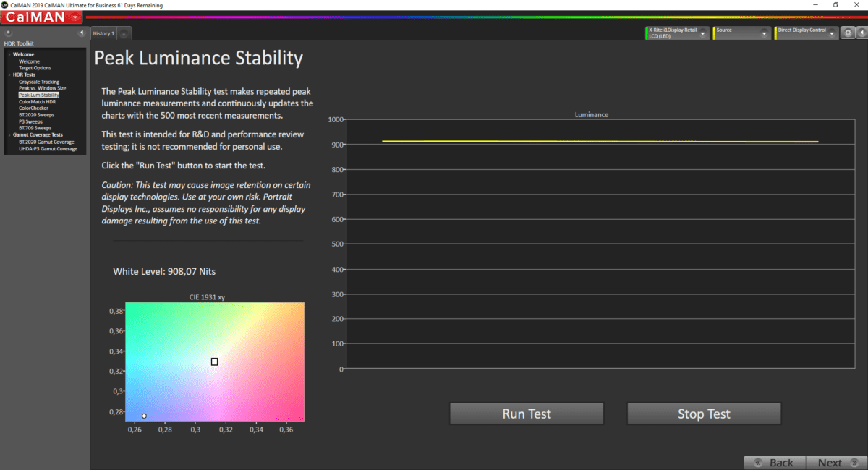The image size is (868, 470).
Task: Select Peak Lum Stability in the tree
Action: pos(39,95)
